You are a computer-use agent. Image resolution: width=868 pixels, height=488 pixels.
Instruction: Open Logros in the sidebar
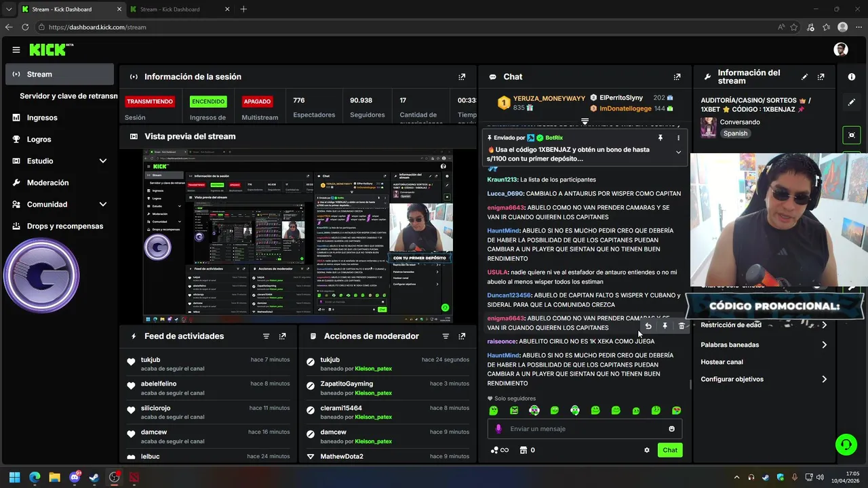pyautogui.click(x=59, y=139)
